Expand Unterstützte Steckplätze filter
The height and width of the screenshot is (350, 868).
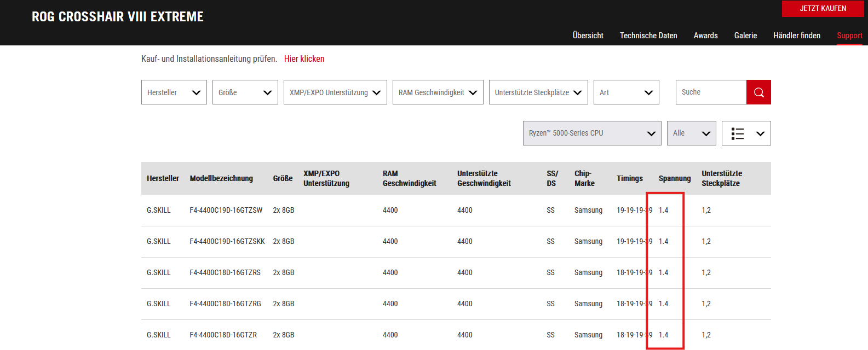point(538,92)
